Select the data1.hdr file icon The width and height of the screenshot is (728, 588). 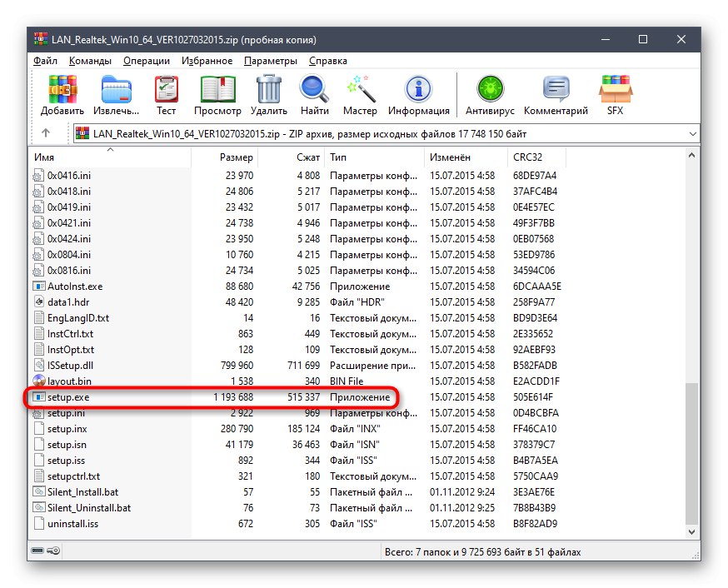pos(39,301)
